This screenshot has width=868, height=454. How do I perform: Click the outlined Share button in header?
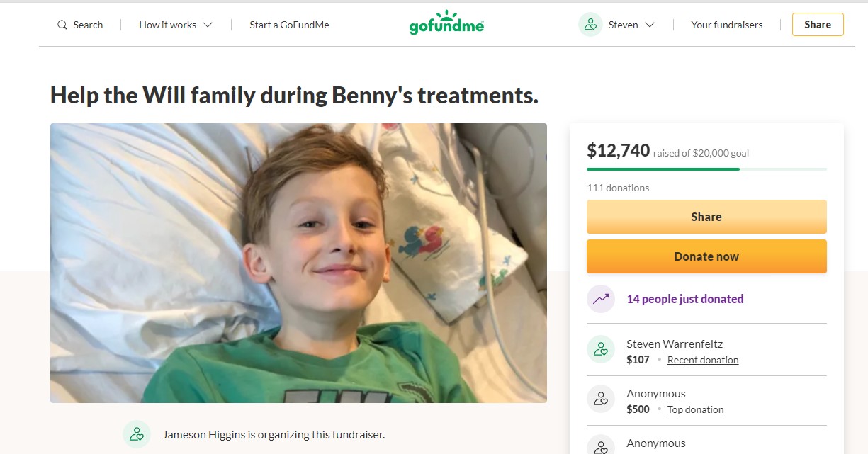[818, 24]
